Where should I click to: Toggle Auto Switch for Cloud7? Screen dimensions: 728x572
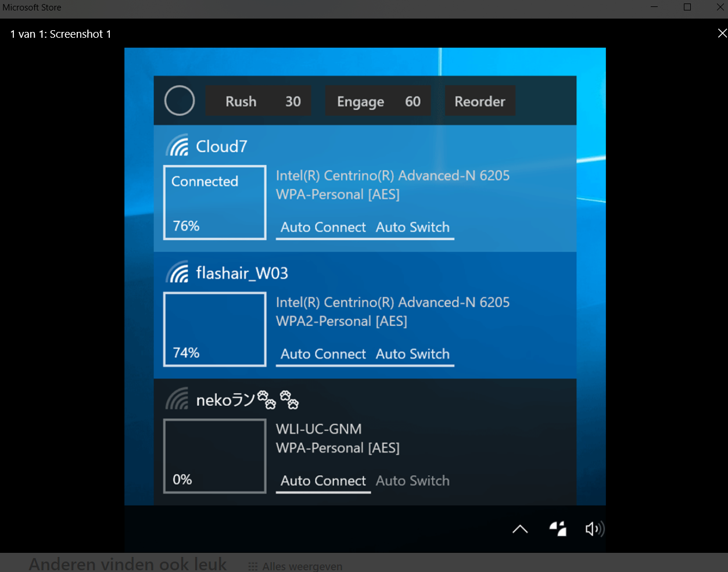413,228
